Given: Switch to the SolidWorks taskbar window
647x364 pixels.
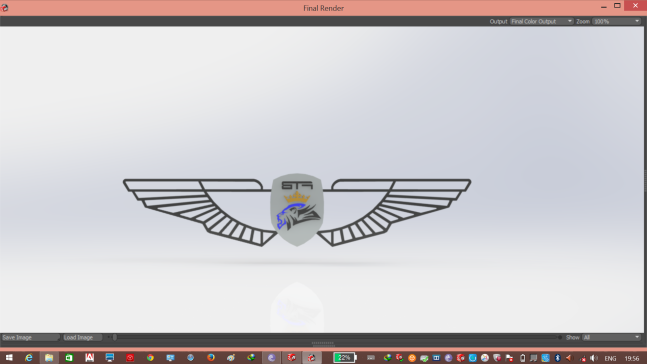Looking at the screenshot, I should pyautogui.click(x=291, y=358).
